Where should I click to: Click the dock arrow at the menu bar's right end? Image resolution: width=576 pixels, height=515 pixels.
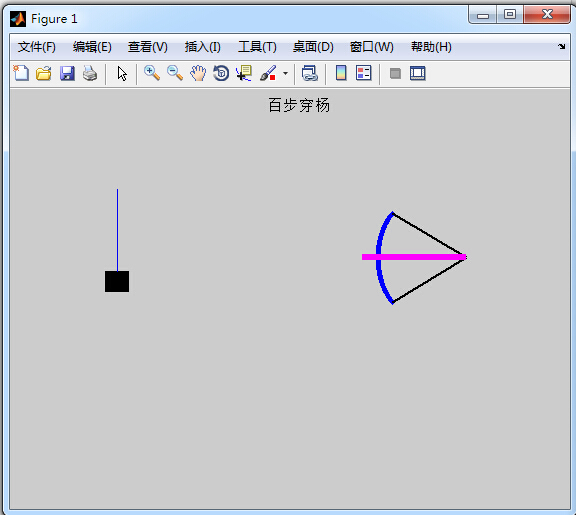click(x=561, y=46)
